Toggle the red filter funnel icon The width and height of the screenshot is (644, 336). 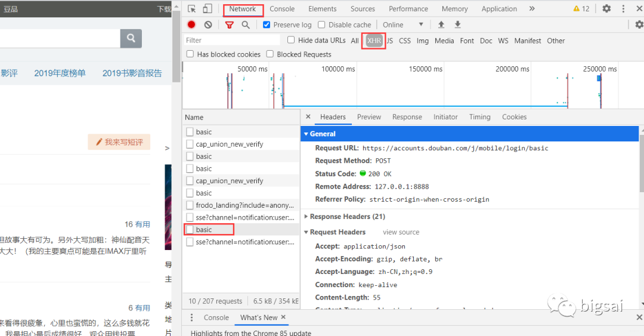click(229, 25)
